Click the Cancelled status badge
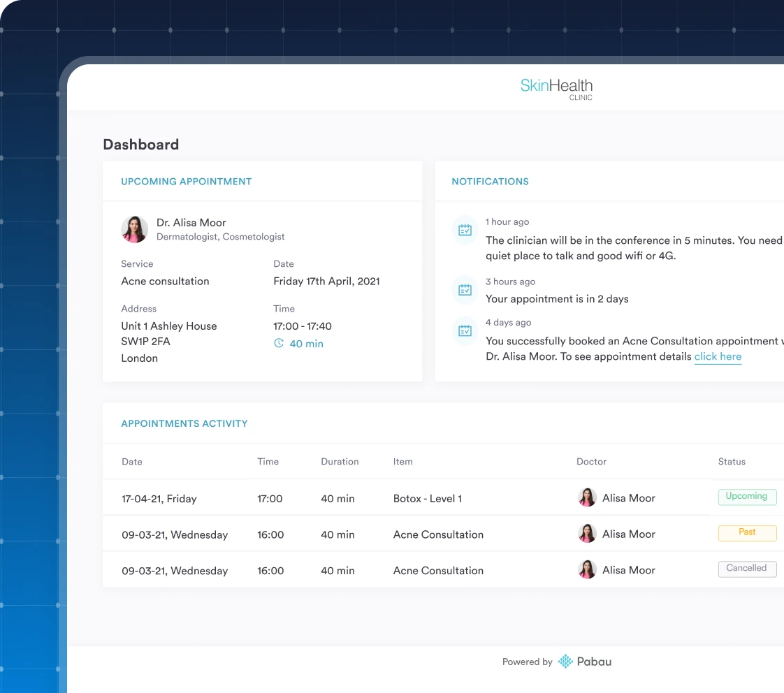Screen dimensions: 784x693 (x=746, y=569)
